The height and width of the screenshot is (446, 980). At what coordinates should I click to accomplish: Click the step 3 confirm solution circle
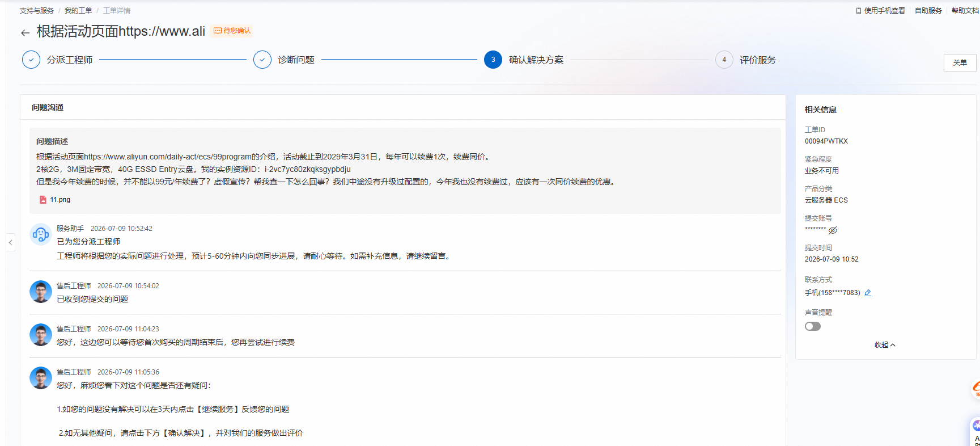click(x=493, y=60)
